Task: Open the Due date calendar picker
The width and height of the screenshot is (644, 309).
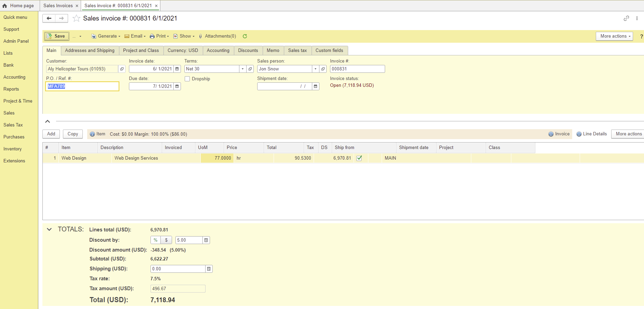Action: click(x=177, y=86)
